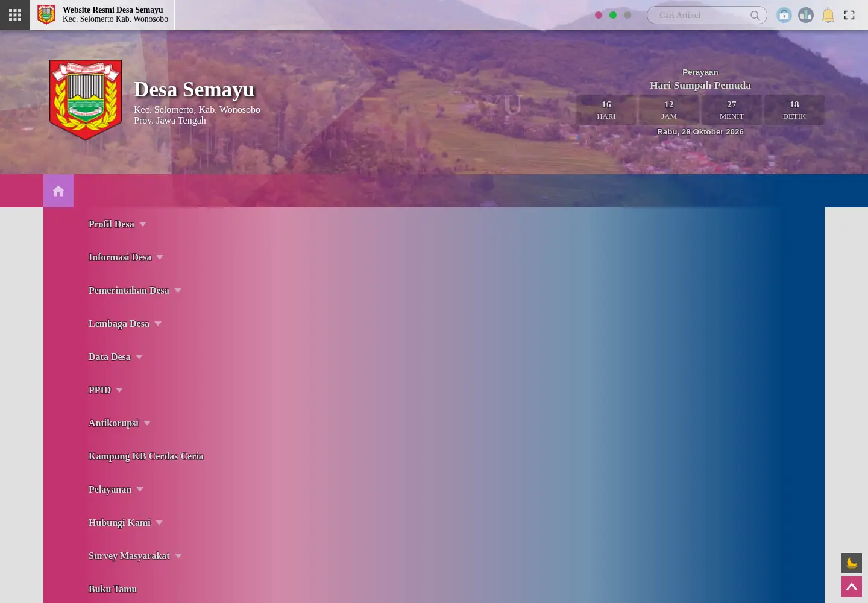Expand the Antikorupsi dropdown arrow
Image resolution: width=868 pixels, height=603 pixels.
147,423
